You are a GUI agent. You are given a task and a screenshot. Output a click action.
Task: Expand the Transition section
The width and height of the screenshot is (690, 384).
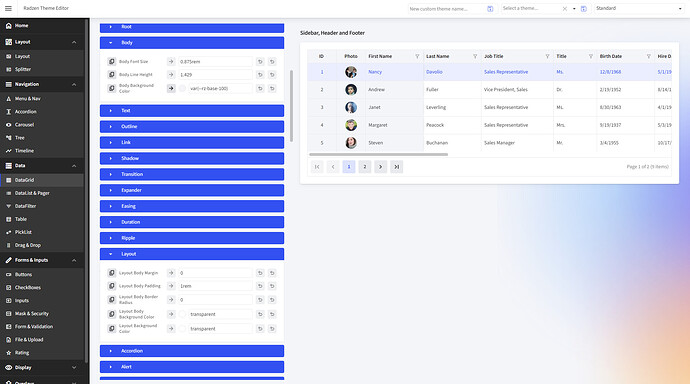pos(192,174)
